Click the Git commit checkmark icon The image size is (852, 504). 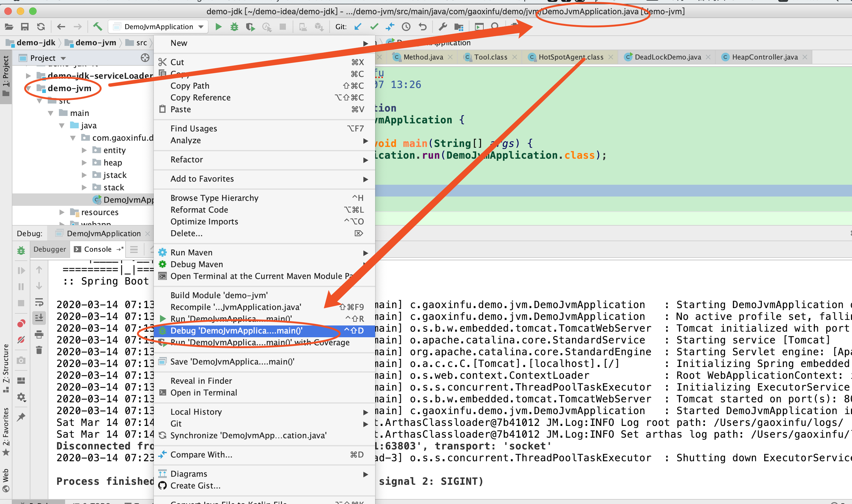[374, 26]
